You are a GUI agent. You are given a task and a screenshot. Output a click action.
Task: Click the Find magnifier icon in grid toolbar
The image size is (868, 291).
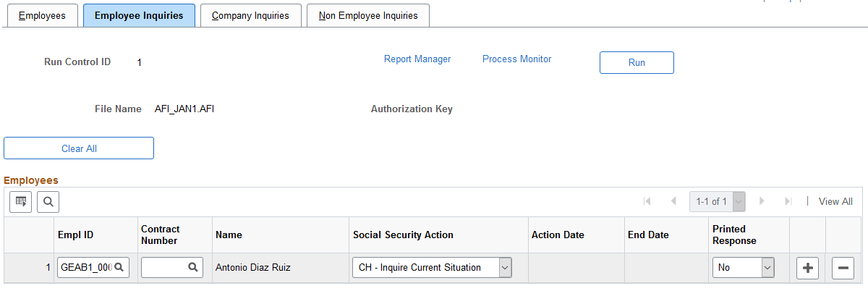click(x=48, y=201)
